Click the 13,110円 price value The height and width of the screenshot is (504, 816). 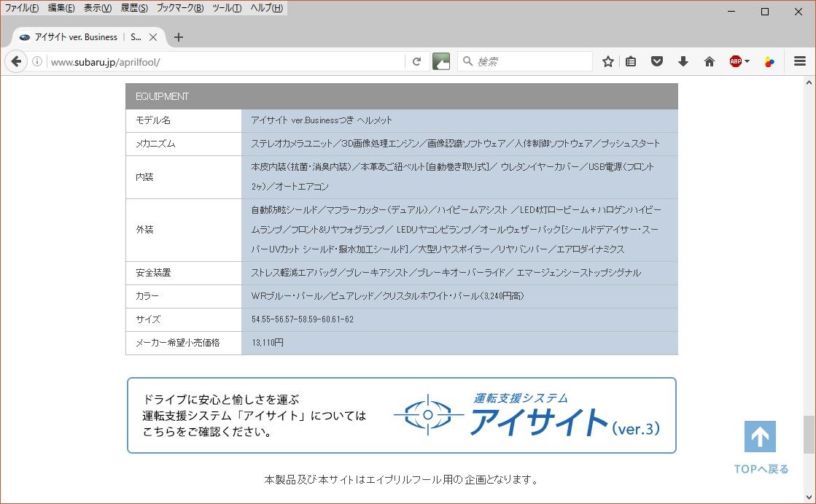[x=268, y=343]
